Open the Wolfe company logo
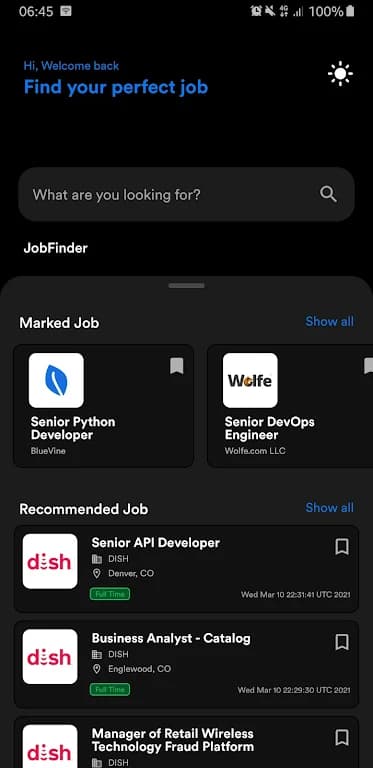 coord(250,381)
